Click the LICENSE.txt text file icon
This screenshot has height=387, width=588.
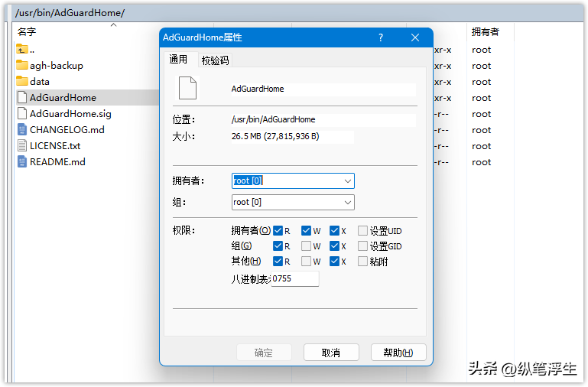coord(22,146)
